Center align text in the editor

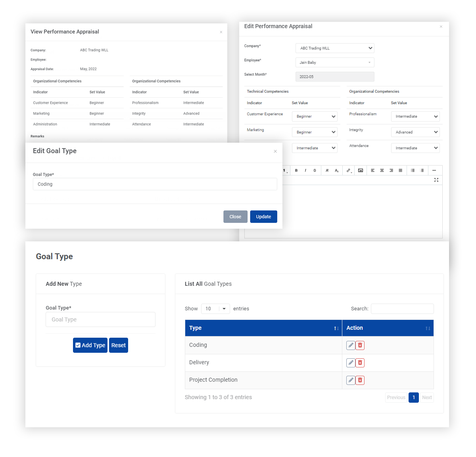[x=382, y=170]
